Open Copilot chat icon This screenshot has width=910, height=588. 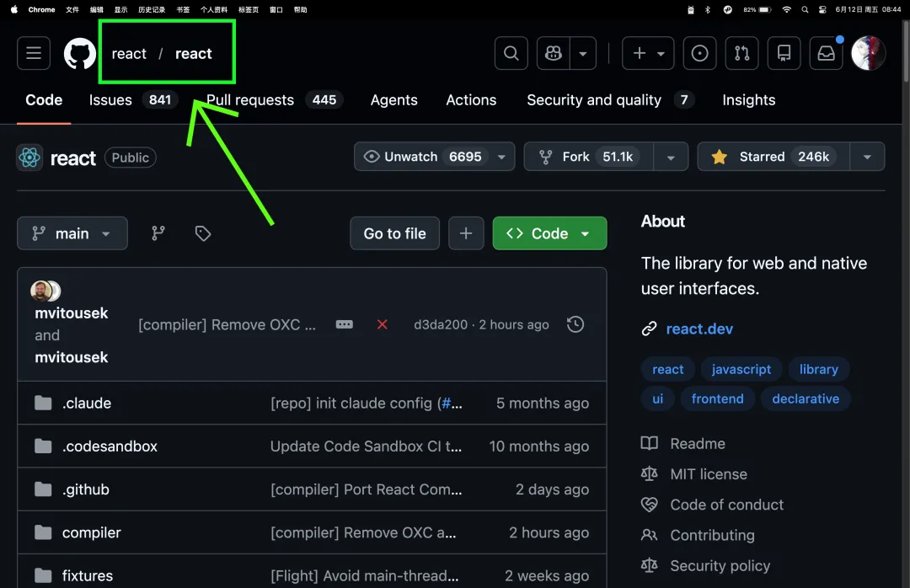tap(554, 53)
